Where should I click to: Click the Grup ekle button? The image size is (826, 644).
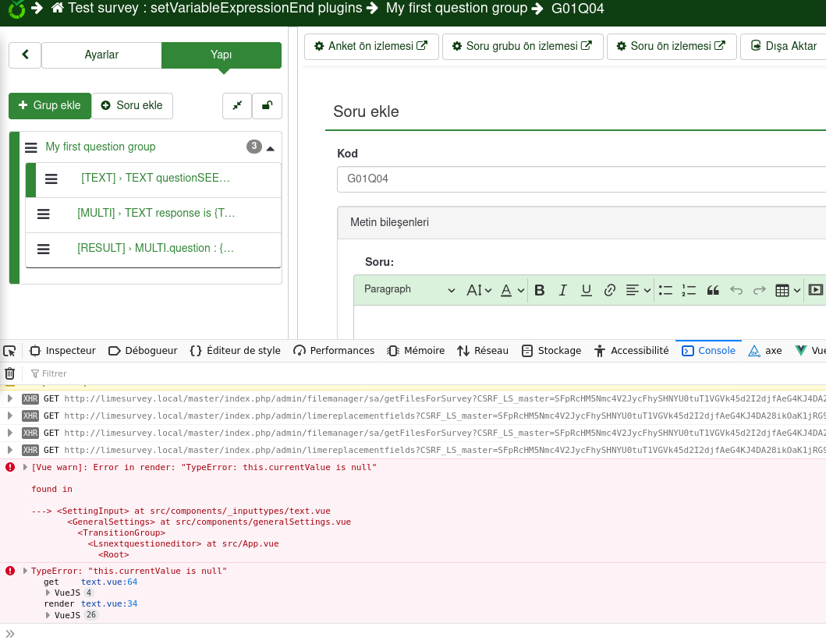tap(50, 106)
